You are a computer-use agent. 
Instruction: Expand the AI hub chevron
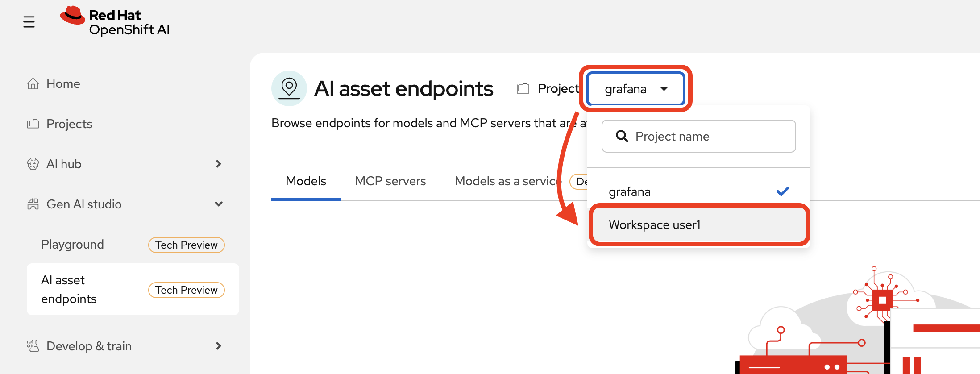(219, 164)
